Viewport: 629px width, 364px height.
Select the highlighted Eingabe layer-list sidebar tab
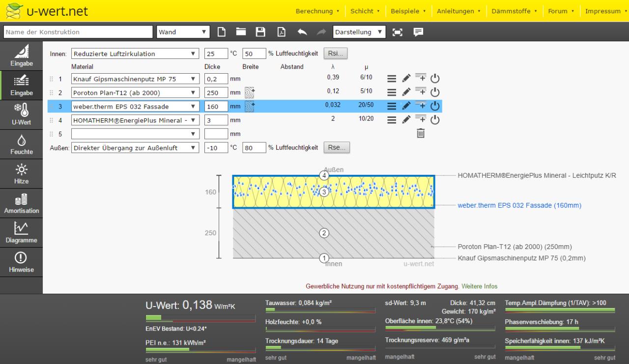(x=21, y=85)
